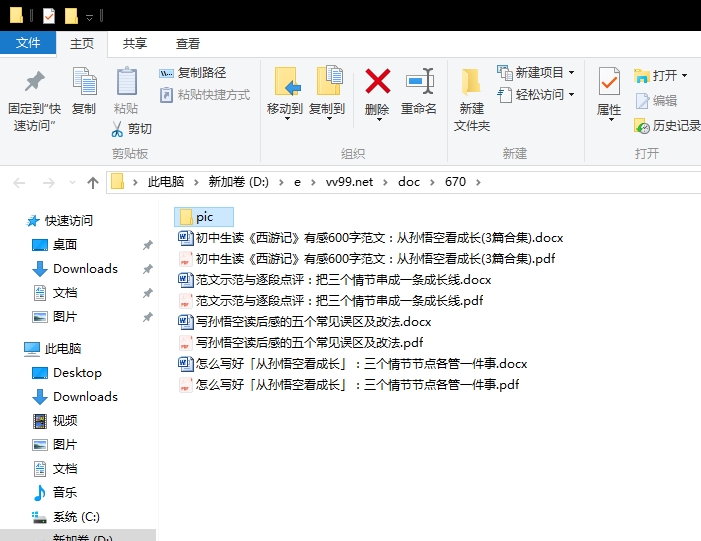
Task: Click vv99.net in the address breadcrumb
Action: [x=349, y=182]
